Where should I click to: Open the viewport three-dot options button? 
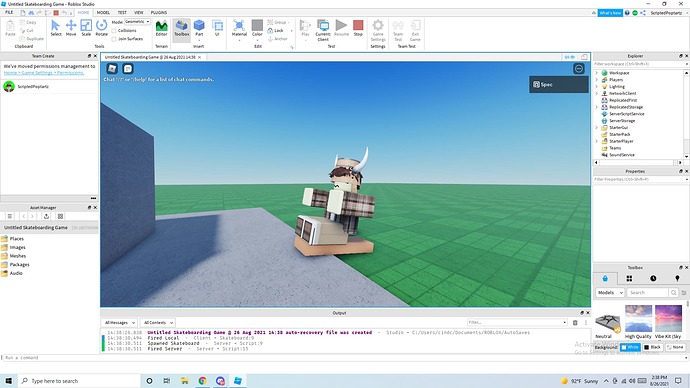tap(579, 68)
